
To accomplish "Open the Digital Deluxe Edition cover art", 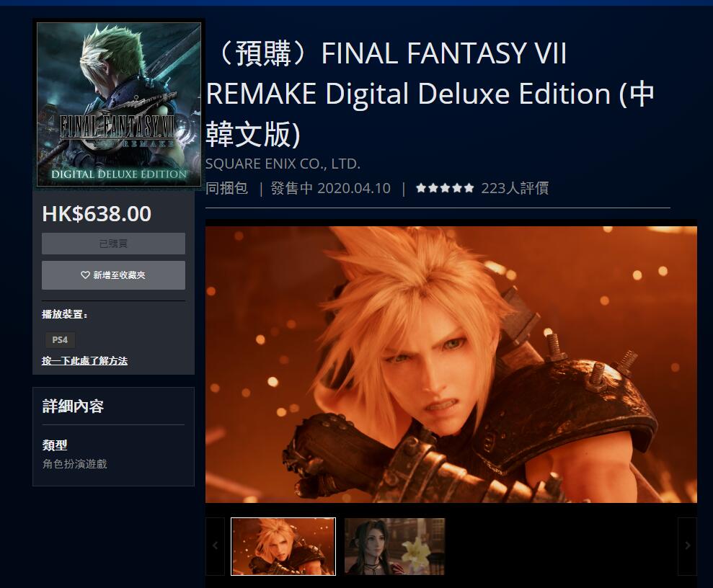I will (119, 104).
